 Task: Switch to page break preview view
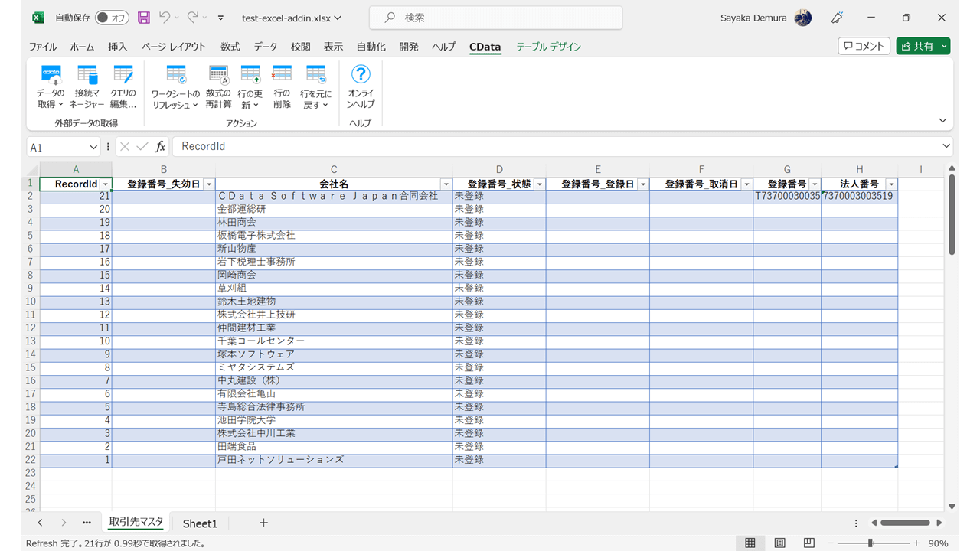(x=808, y=543)
